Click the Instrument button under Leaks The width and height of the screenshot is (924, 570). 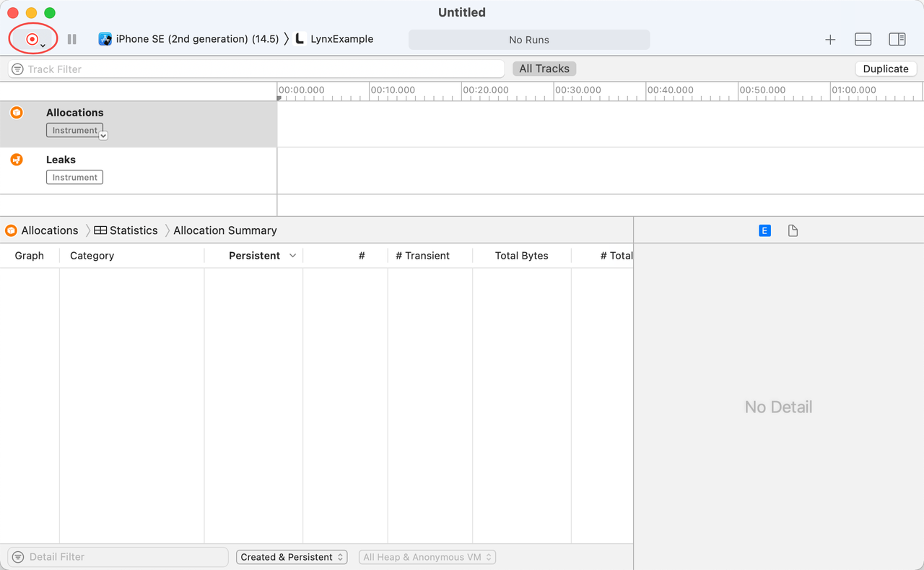(x=74, y=177)
